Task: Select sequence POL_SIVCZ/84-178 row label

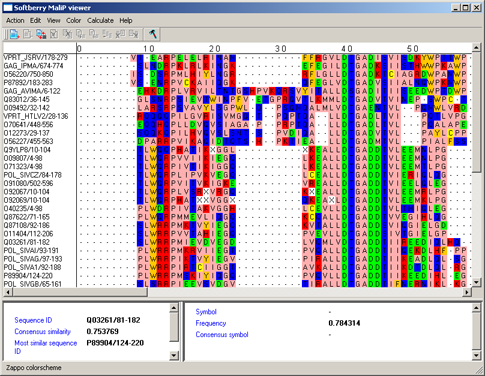Action: [32, 175]
